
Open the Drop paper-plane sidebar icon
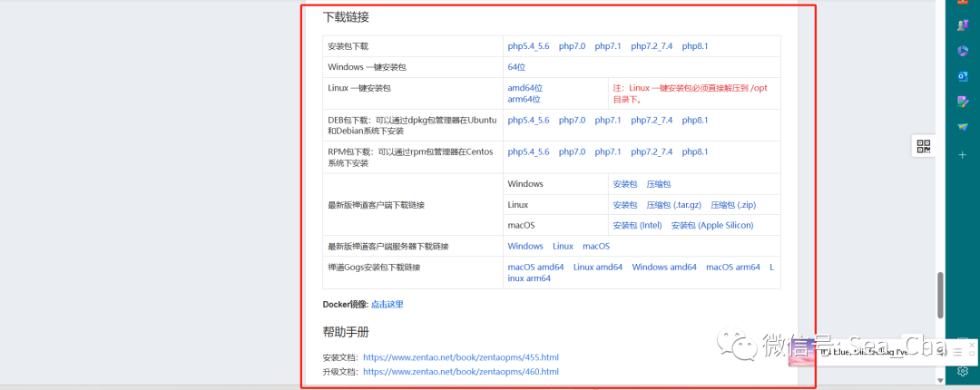pyautogui.click(x=963, y=127)
